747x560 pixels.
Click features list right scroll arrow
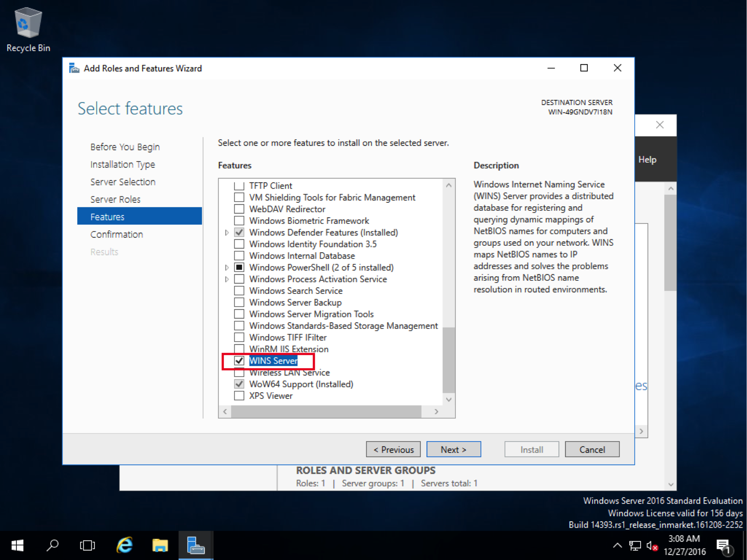(436, 412)
